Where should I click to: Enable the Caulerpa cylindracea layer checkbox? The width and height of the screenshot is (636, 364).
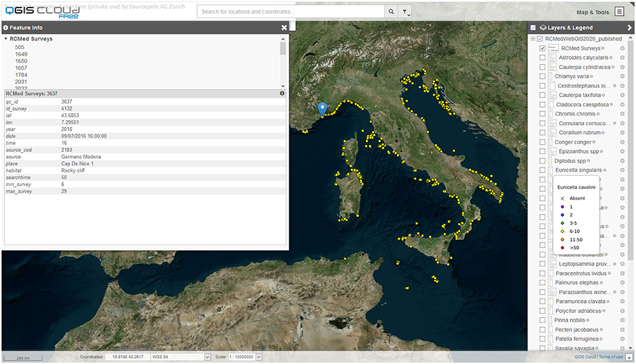tap(542, 67)
